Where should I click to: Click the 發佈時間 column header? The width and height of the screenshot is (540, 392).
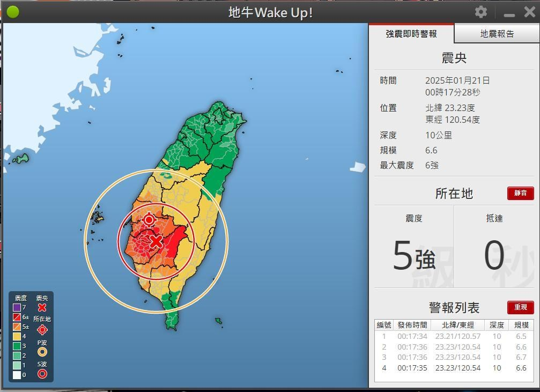[412, 325]
